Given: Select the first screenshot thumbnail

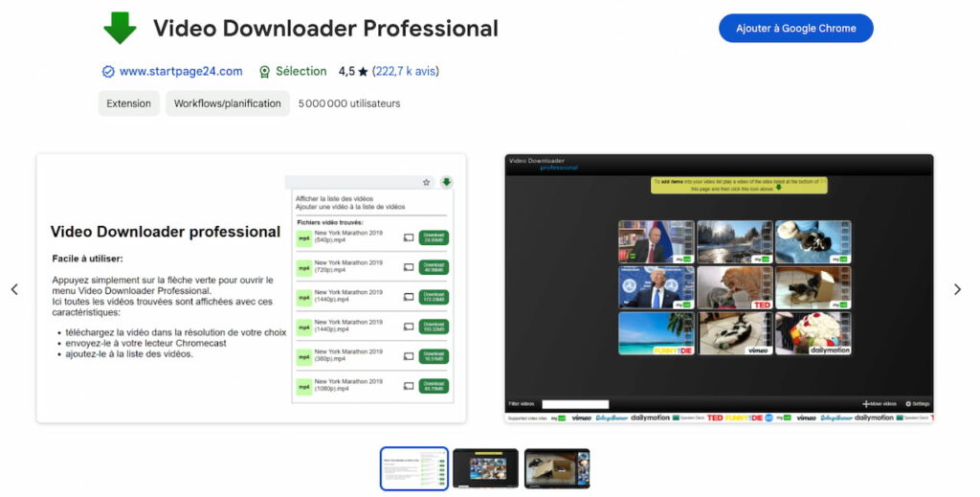Looking at the screenshot, I should tap(414, 468).
